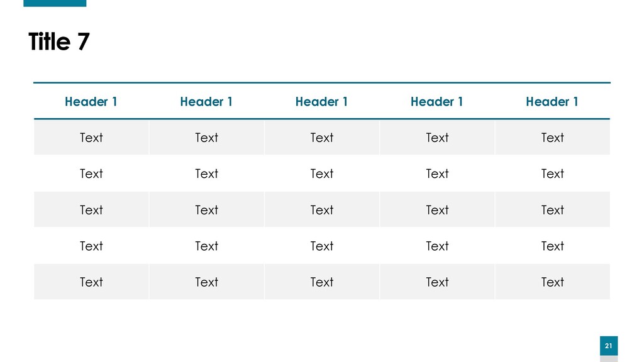The height and width of the screenshot is (362, 644).
Task: Select Text cell in first row, last column
Action: 552,138
